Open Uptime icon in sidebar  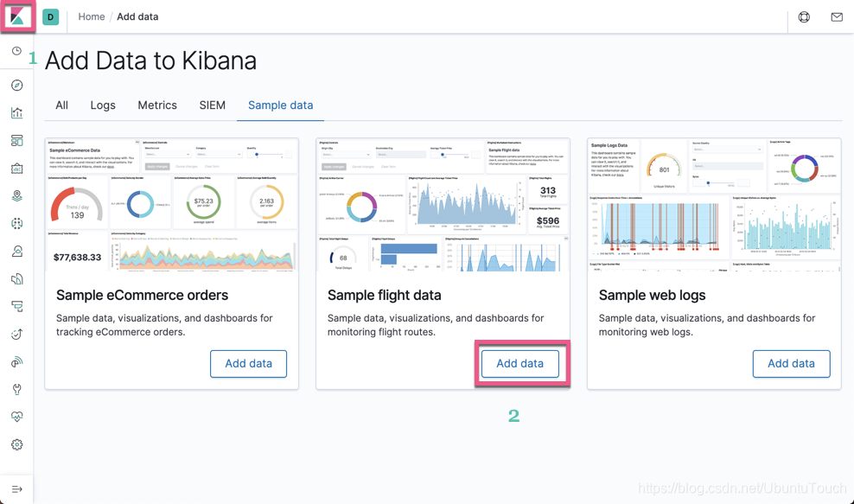(17, 334)
